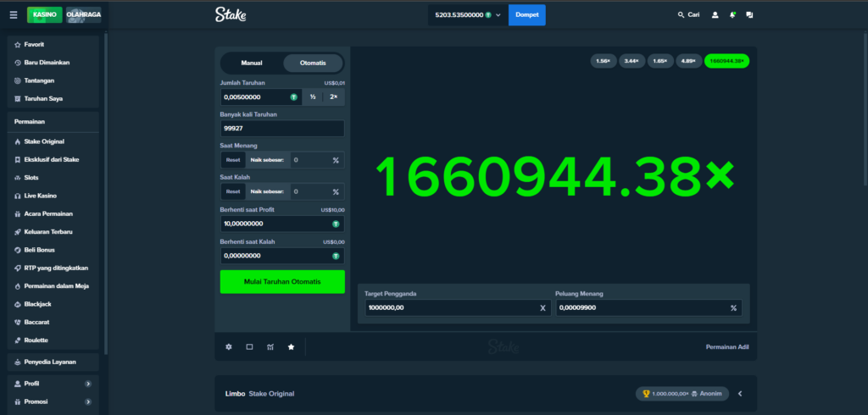Image resolution: width=868 pixels, height=415 pixels.
Task: Click Mulai Taruhan Otomatis button
Action: 282,282
